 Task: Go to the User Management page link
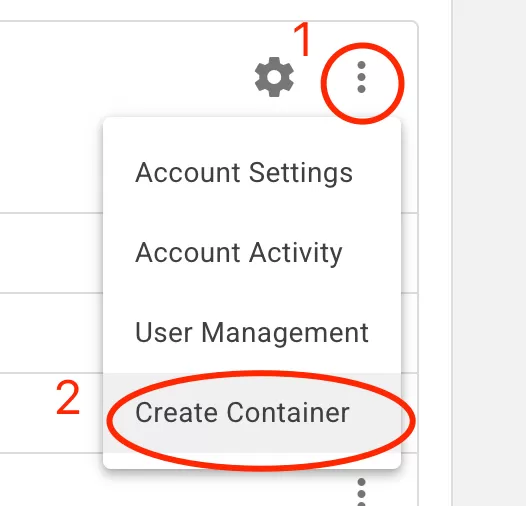[252, 333]
